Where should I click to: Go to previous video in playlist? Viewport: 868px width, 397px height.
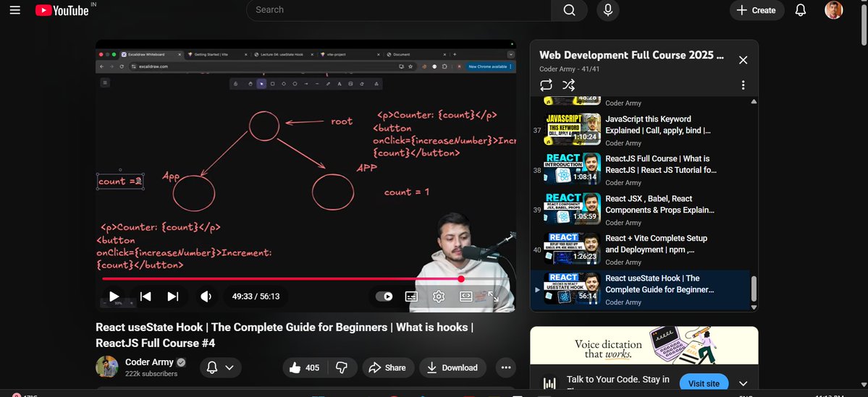coord(146,296)
